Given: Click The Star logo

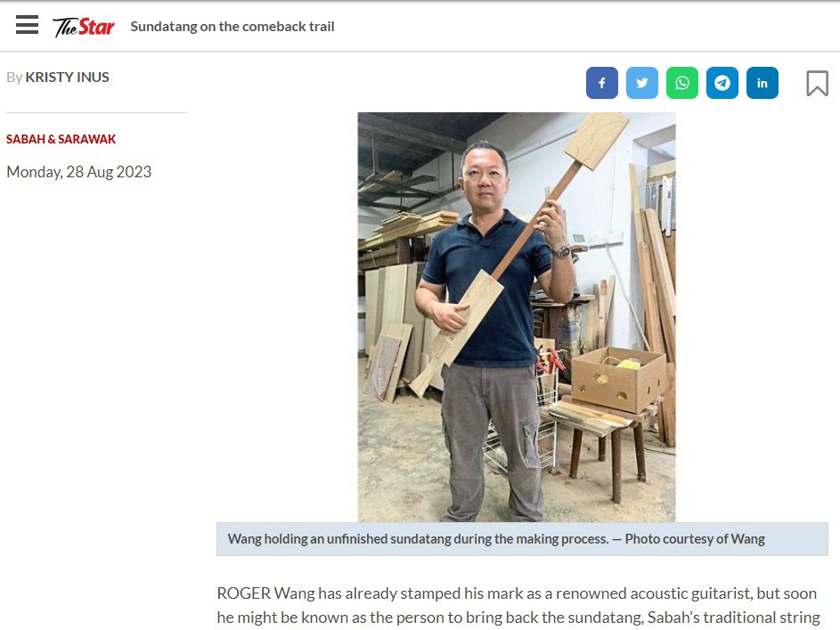Looking at the screenshot, I should pos(83,27).
